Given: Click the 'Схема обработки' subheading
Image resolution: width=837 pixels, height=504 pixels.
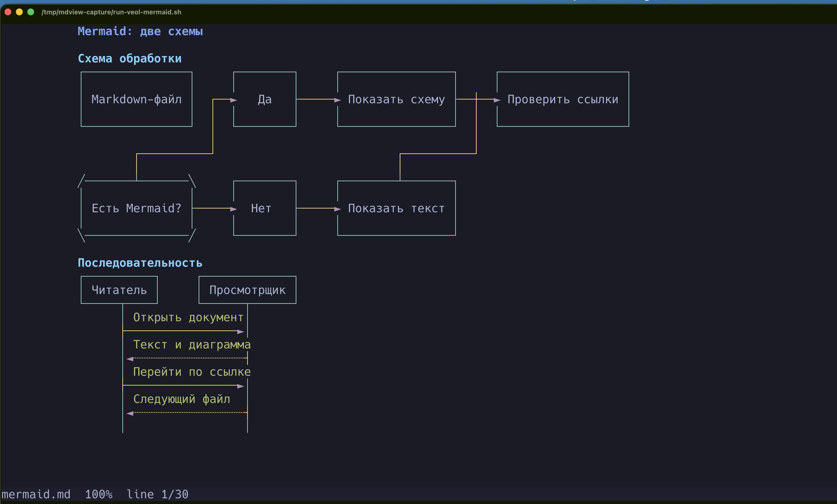Looking at the screenshot, I should point(130,58).
